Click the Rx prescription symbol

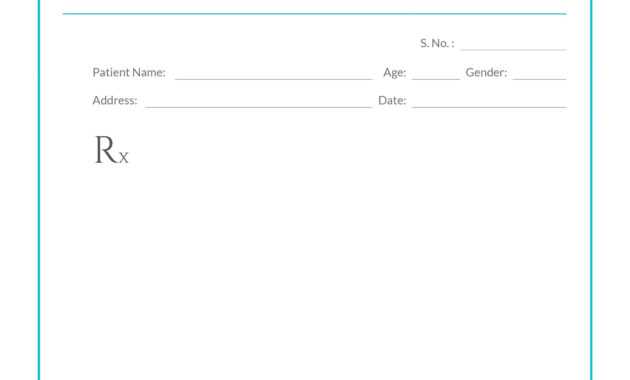111,150
